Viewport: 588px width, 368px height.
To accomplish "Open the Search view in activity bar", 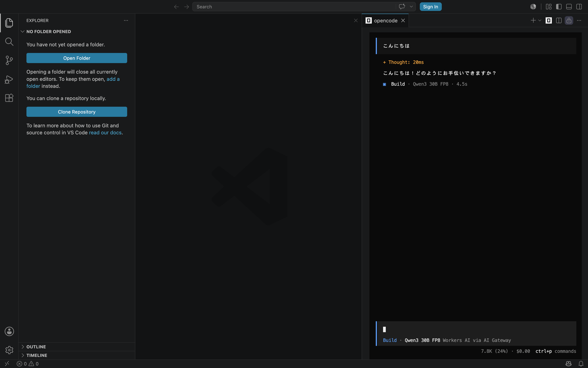I will pos(9,42).
